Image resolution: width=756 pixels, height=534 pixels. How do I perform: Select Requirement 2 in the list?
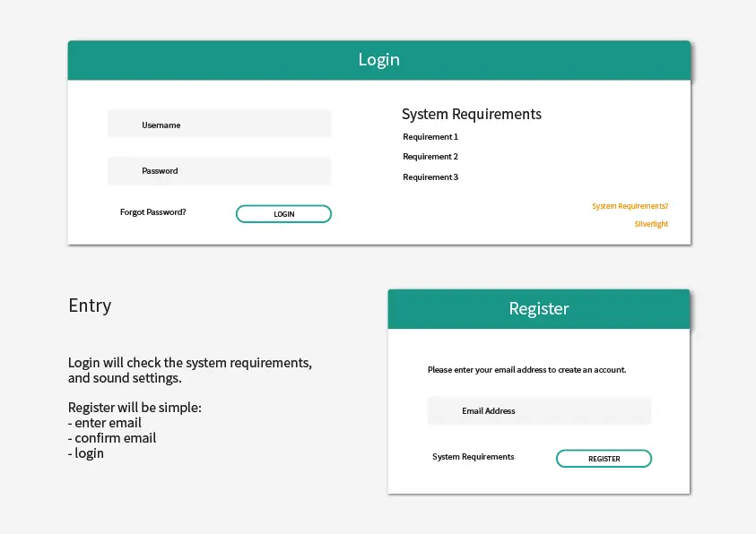(x=430, y=156)
